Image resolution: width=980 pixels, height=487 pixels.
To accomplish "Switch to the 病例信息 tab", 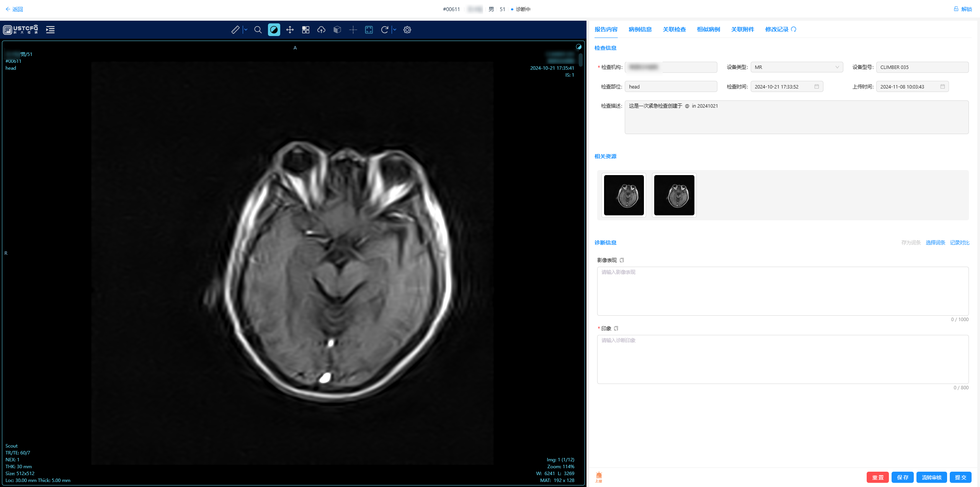I will click(640, 30).
